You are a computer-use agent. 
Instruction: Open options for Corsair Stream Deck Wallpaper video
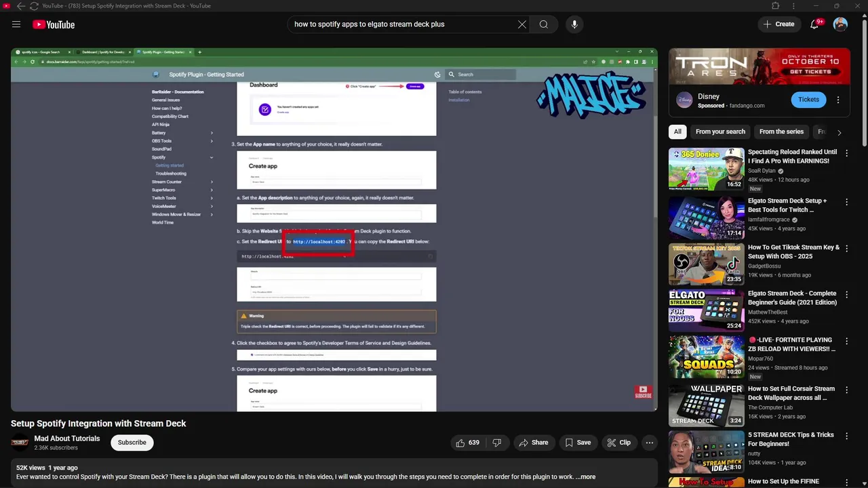[846, 390]
